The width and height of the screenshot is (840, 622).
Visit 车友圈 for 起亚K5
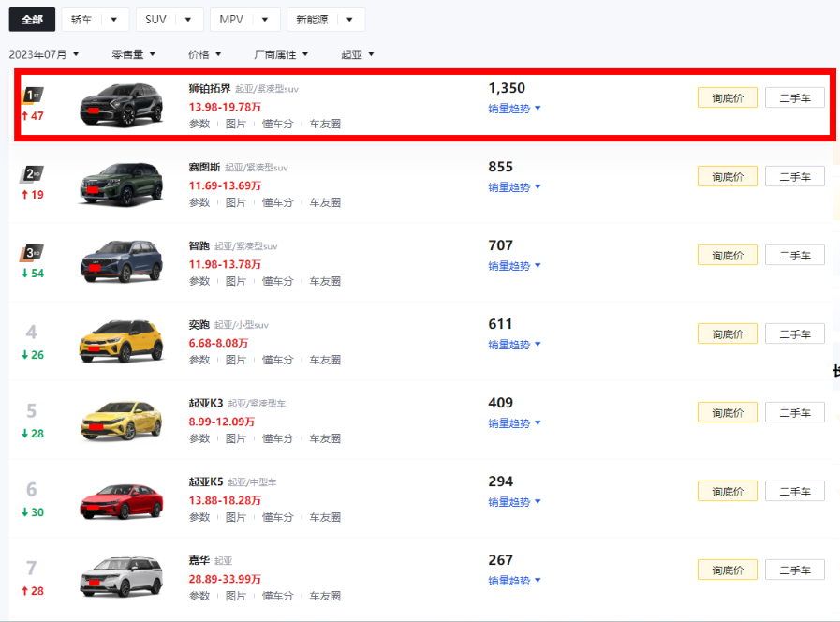[325, 518]
